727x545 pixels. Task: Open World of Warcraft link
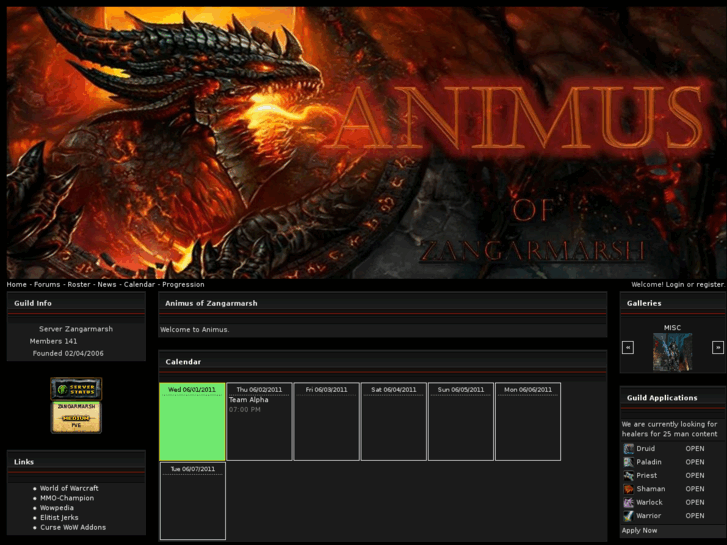tap(69, 488)
